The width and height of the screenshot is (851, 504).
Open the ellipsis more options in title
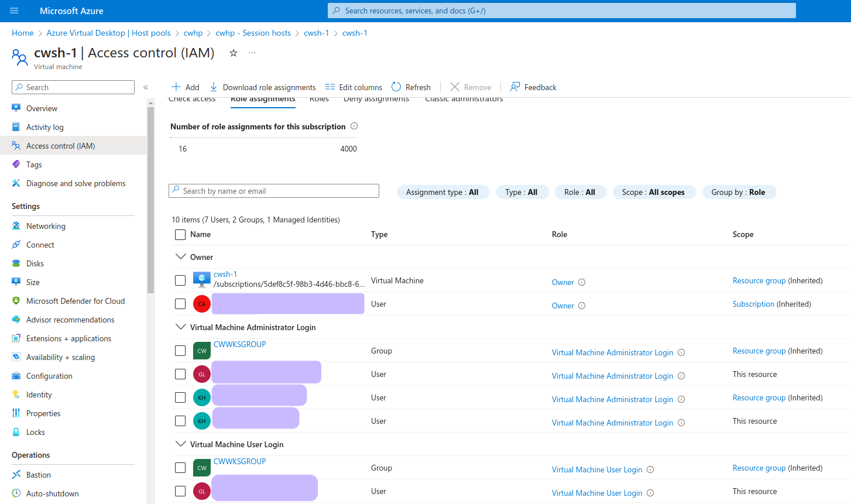[x=252, y=53]
